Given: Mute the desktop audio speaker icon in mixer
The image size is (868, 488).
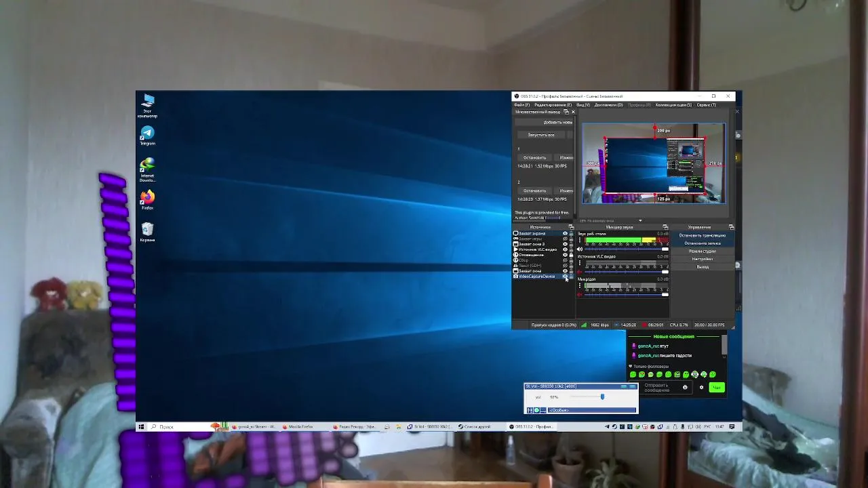Looking at the screenshot, I should 580,249.
